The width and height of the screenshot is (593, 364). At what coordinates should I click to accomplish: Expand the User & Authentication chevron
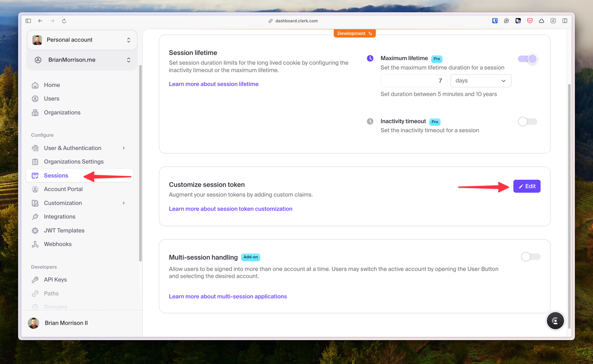click(x=124, y=148)
